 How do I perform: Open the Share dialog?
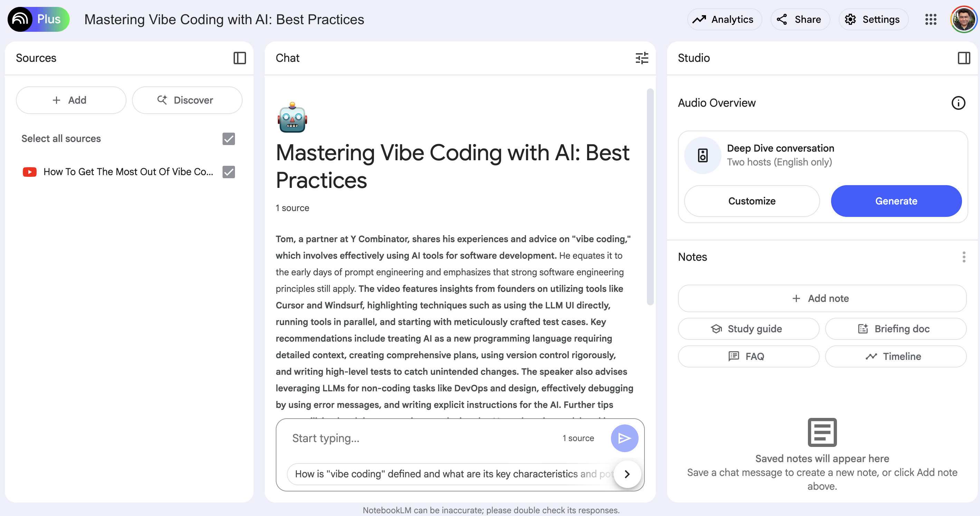coord(800,19)
